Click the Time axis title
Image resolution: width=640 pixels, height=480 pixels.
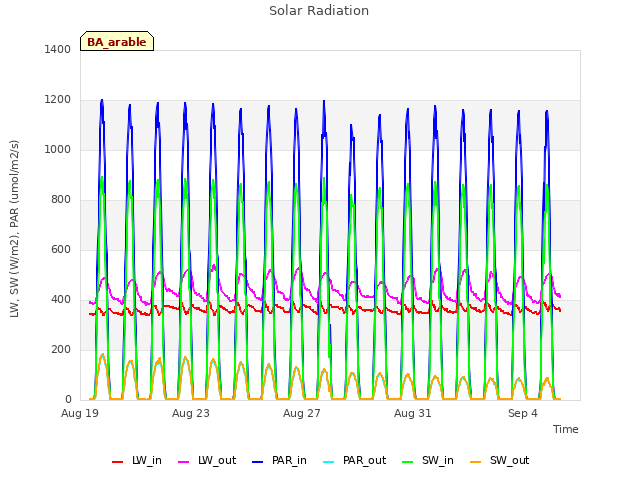566,429
